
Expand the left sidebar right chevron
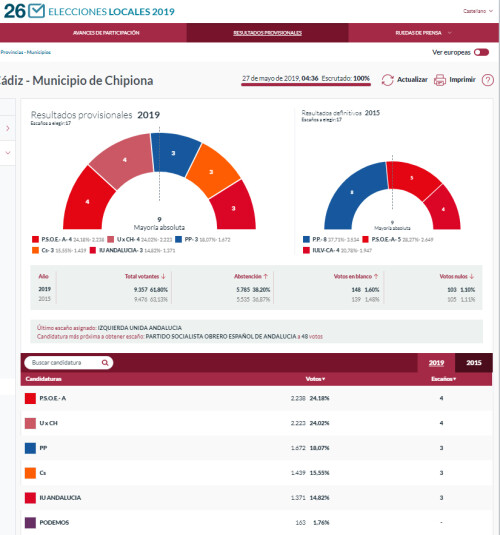coord(8,128)
